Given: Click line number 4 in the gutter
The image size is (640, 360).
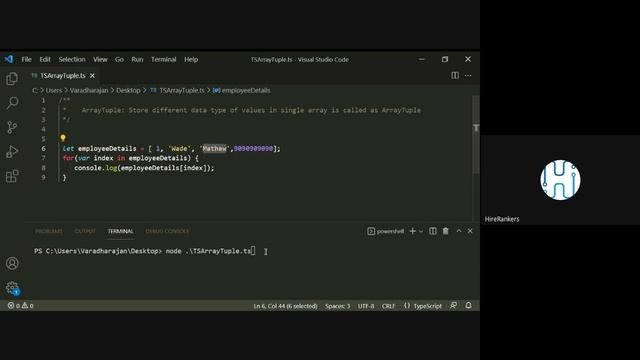Looking at the screenshot, I should pos(43,129).
